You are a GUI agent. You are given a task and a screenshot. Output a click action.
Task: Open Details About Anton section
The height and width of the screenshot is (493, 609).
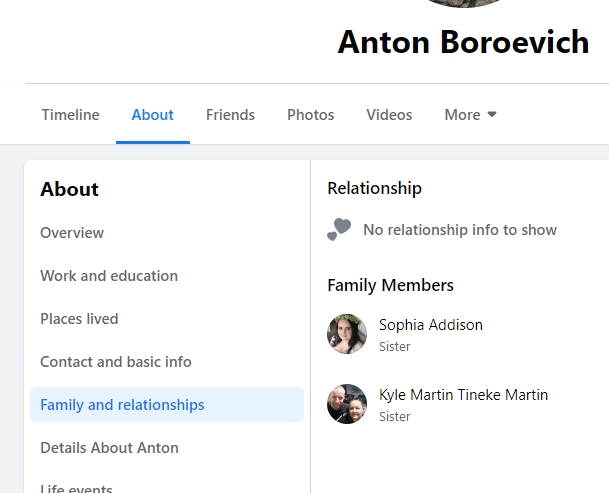(x=110, y=448)
